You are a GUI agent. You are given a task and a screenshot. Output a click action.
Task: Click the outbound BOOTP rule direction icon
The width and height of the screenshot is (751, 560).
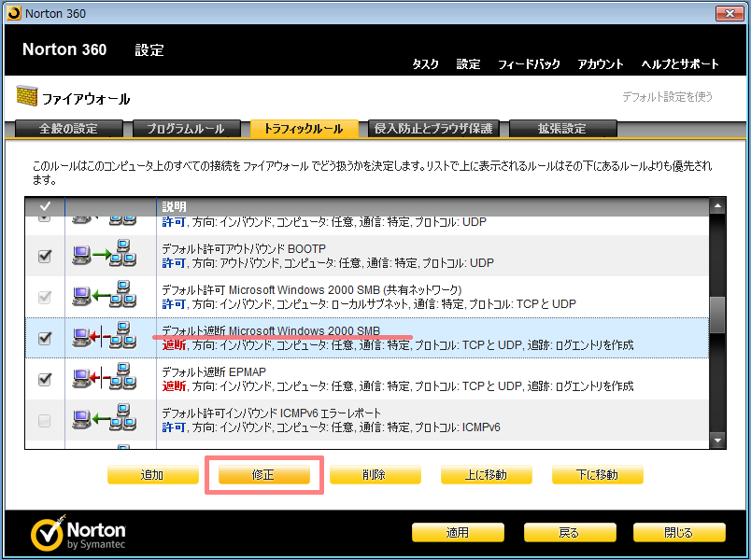(104, 256)
